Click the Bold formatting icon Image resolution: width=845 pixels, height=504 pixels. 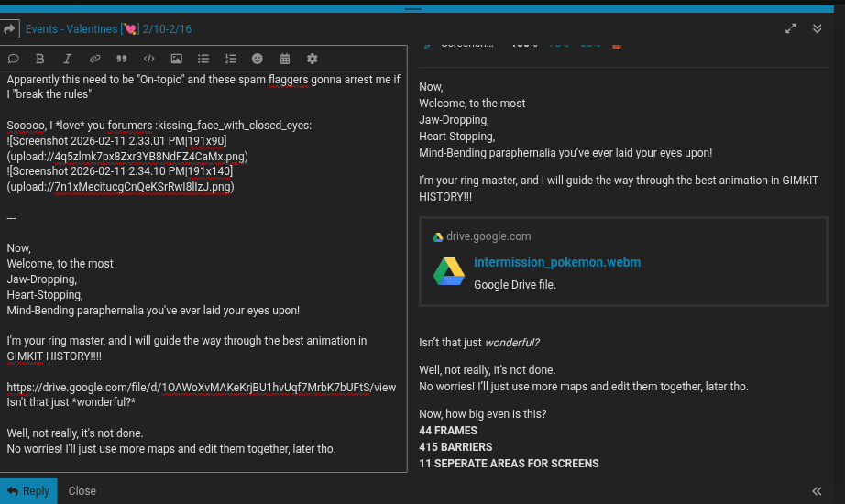40,59
